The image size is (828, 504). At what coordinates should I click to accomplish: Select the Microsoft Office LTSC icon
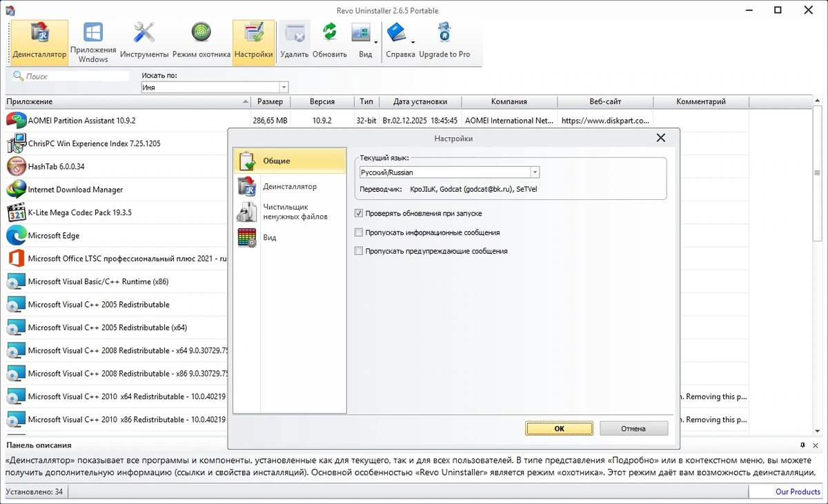pyautogui.click(x=17, y=259)
